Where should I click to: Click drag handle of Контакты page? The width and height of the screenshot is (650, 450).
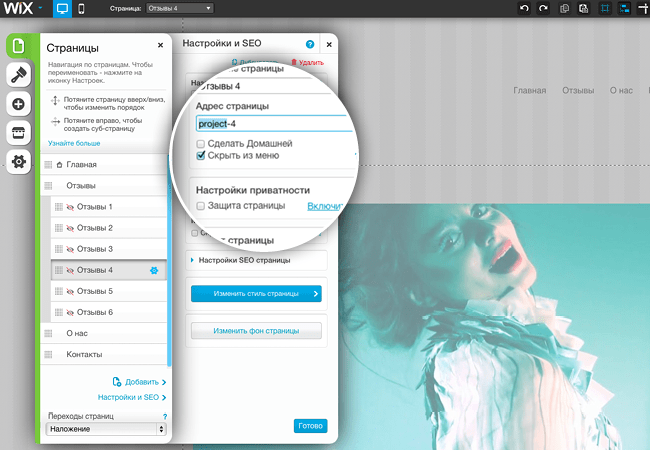click(48, 354)
